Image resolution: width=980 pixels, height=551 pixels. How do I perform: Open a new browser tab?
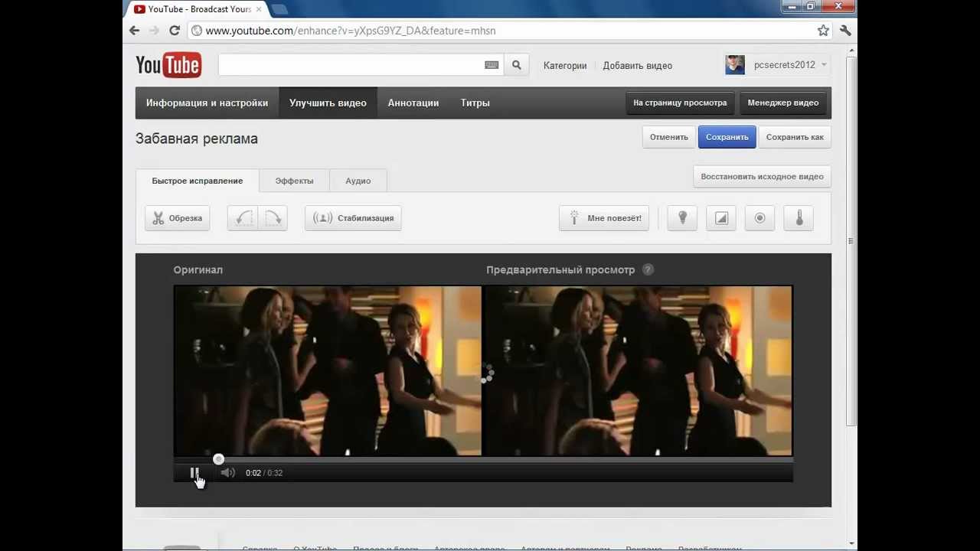tap(279, 9)
